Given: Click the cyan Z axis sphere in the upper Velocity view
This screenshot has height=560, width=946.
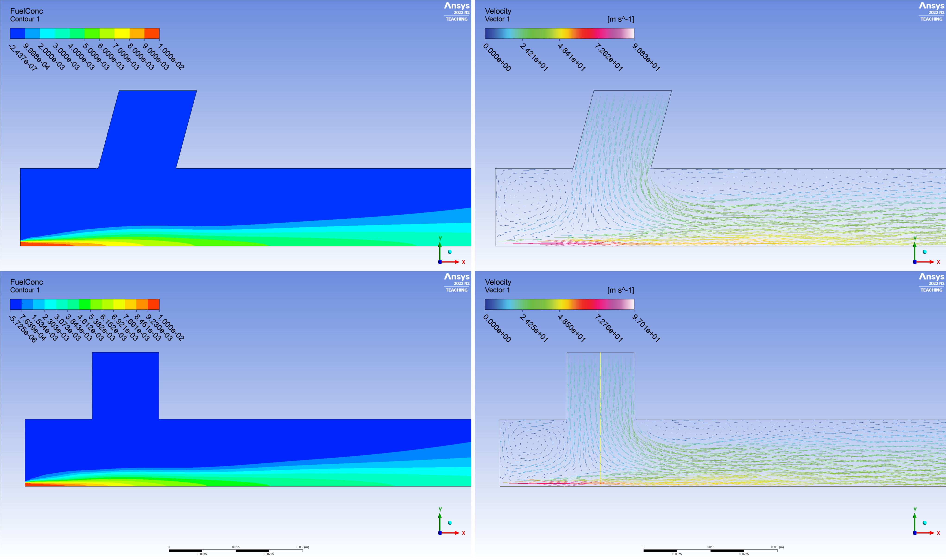Looking at the screenshot, I should point(924,252).
